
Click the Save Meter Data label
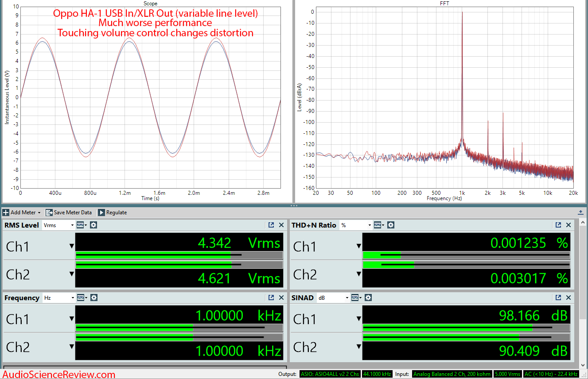click(73, 213)
